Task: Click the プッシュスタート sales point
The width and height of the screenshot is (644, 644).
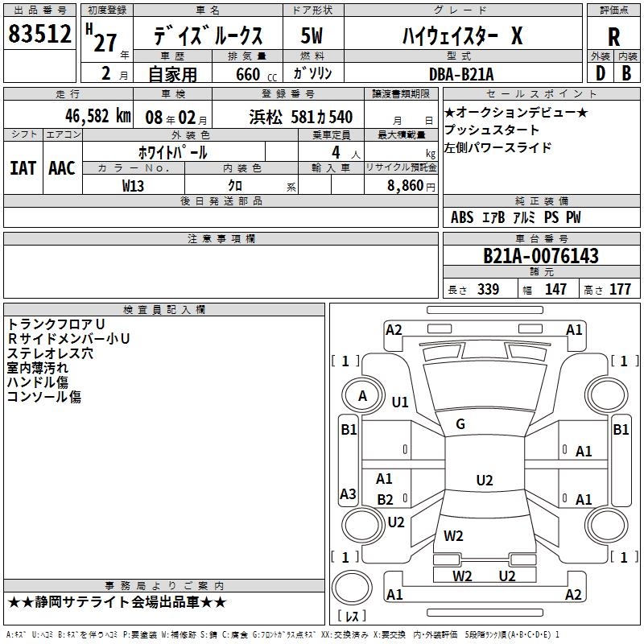Action: coord(492,130)
